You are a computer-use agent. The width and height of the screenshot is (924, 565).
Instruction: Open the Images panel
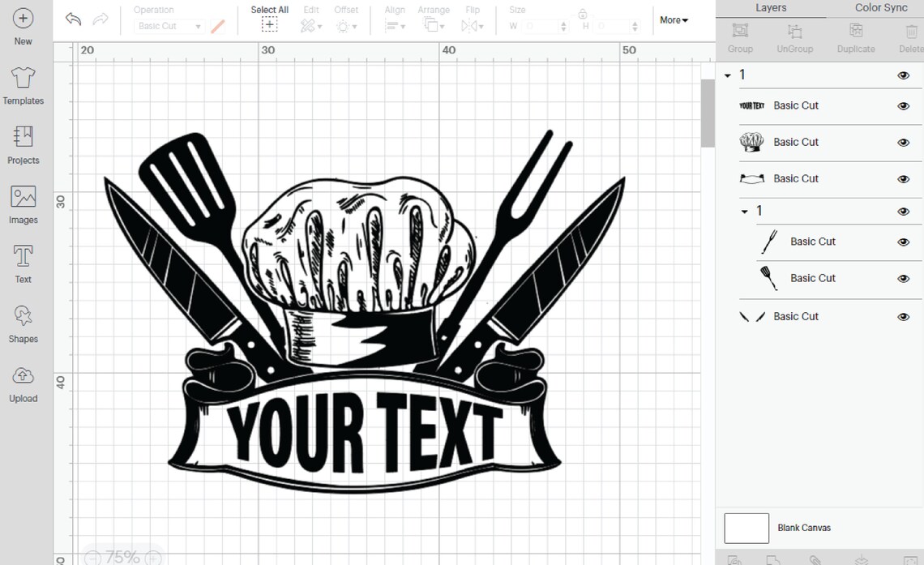23,203
